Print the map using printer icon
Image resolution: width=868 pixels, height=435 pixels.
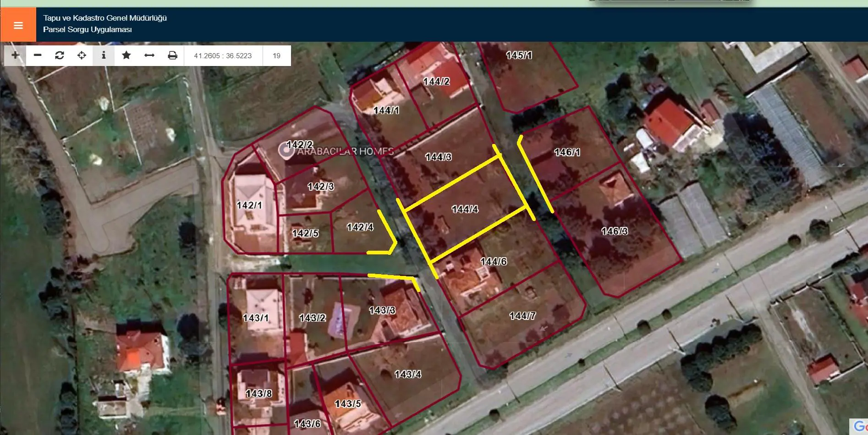tap(172, 55)
